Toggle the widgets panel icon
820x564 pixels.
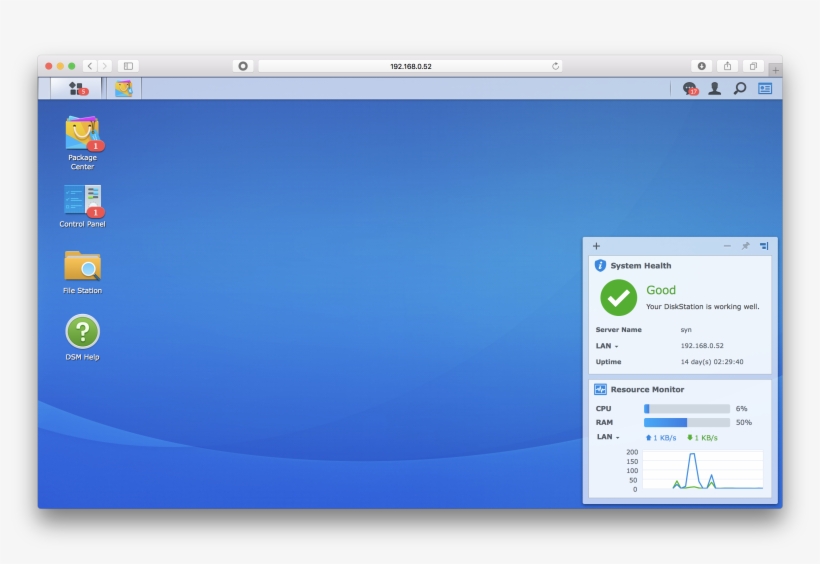(765, 88)
